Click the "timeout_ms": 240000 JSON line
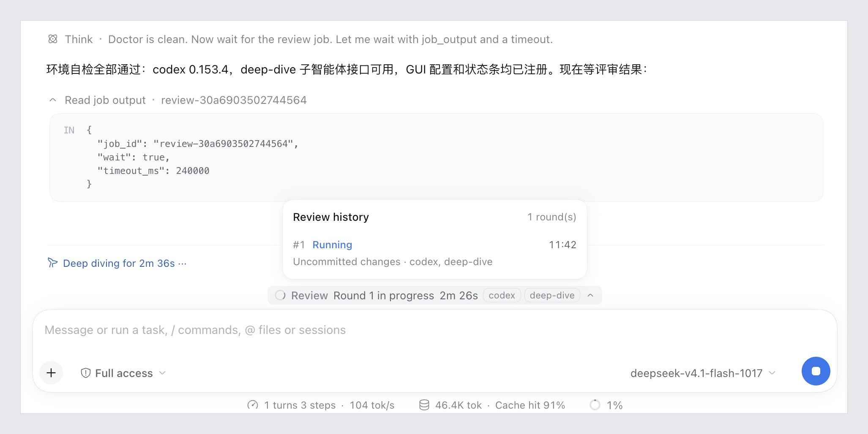The width and height of the screenshot is (868, 434). tap(153, 171)
